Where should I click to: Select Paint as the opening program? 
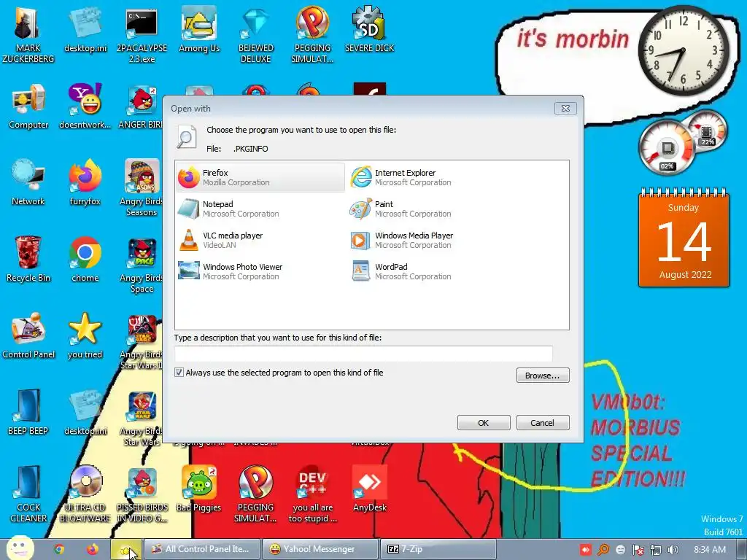[432, 209]
